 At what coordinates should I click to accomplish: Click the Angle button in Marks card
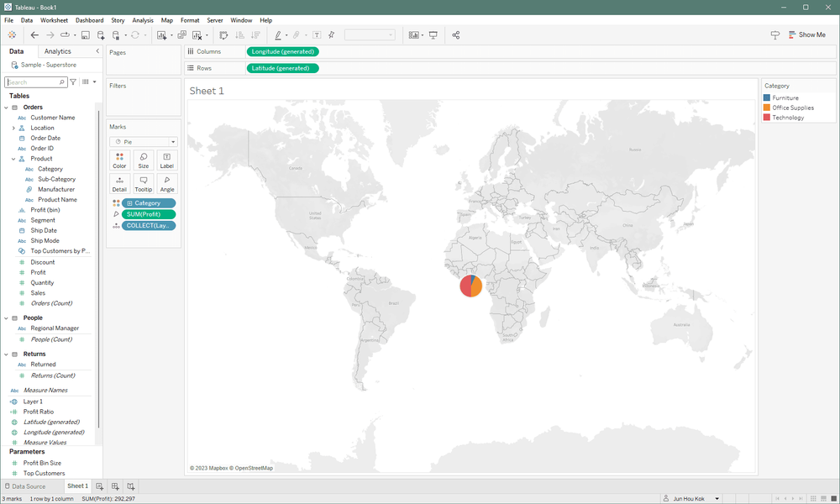167,184
